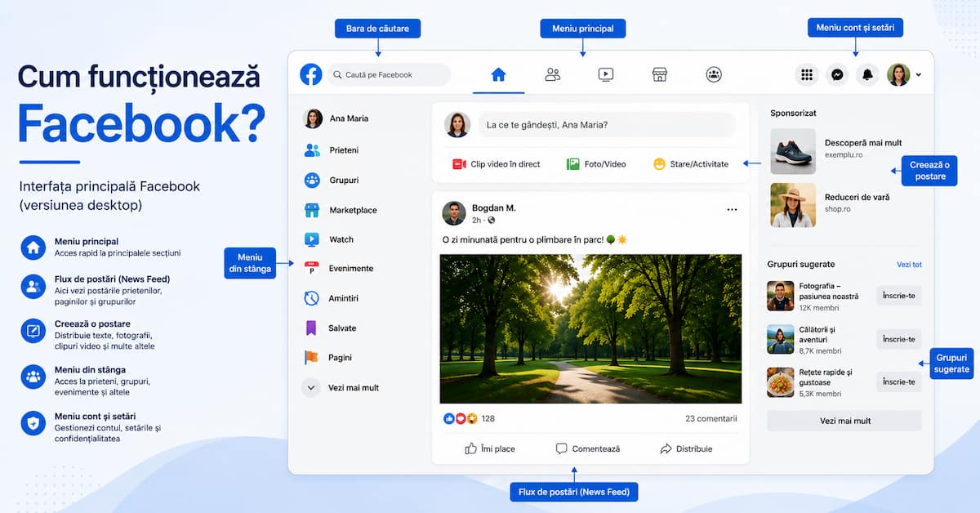The height and width of the screenshot is (513, 980).
Task: Start a 'Clip video în direct'
Action: tap(497, 164)
